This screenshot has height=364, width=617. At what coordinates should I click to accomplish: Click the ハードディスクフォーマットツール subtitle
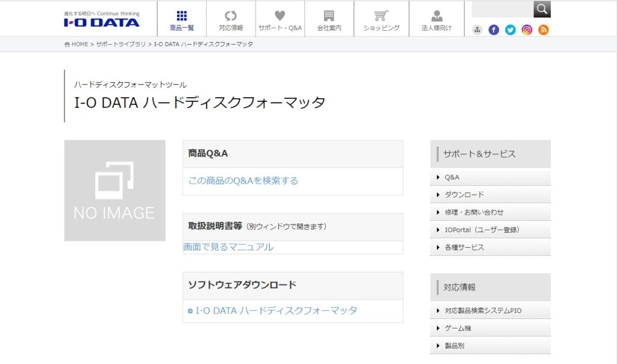(x=130, y=84)
